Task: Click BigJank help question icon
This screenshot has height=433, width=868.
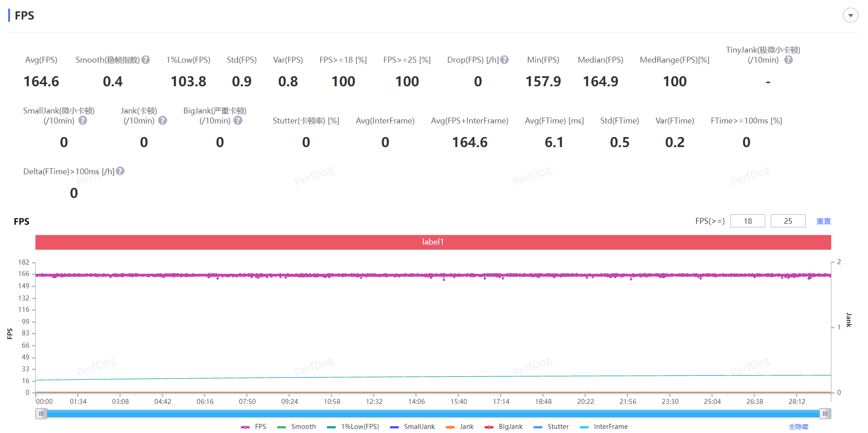Action: click(238, 121)
